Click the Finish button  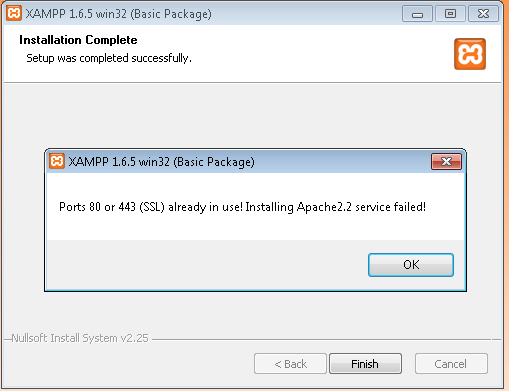tap(365, 363)
